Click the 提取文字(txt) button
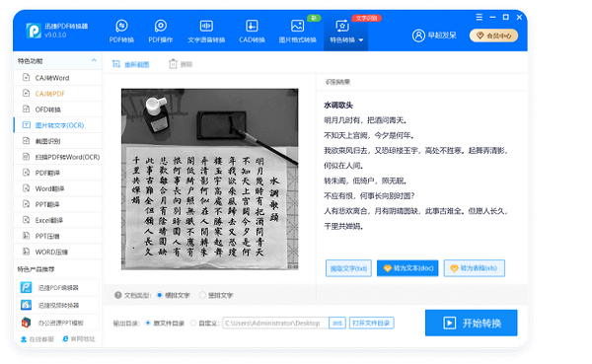This screenshot has height=364, width=592. point(348,268)
